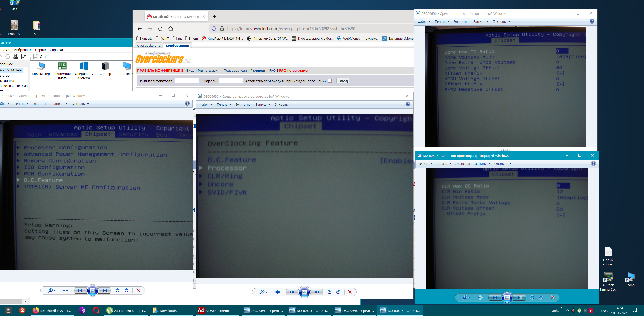Click browser home button
The height and width of the screenshot is (316, 644).
point(170,29)
